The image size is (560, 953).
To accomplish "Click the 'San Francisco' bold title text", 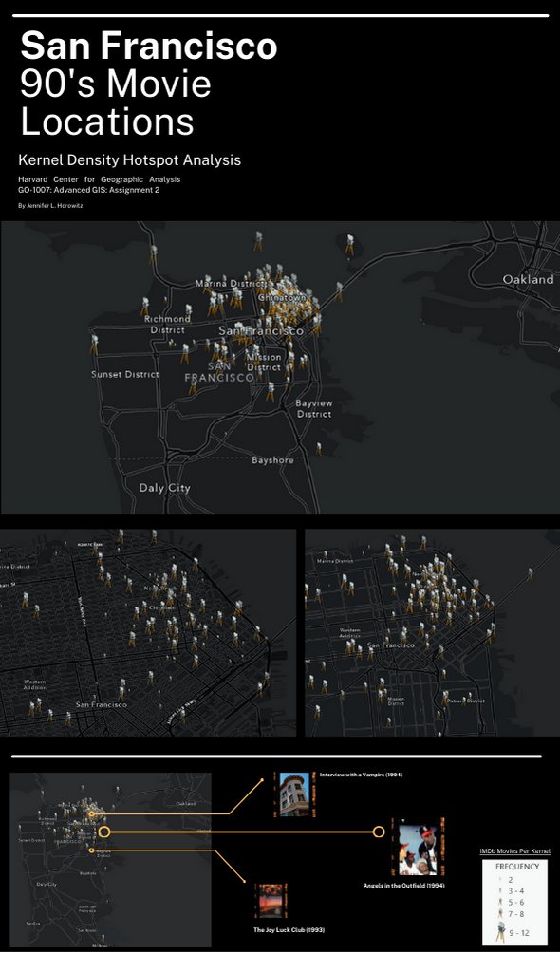I will (149, 46).
